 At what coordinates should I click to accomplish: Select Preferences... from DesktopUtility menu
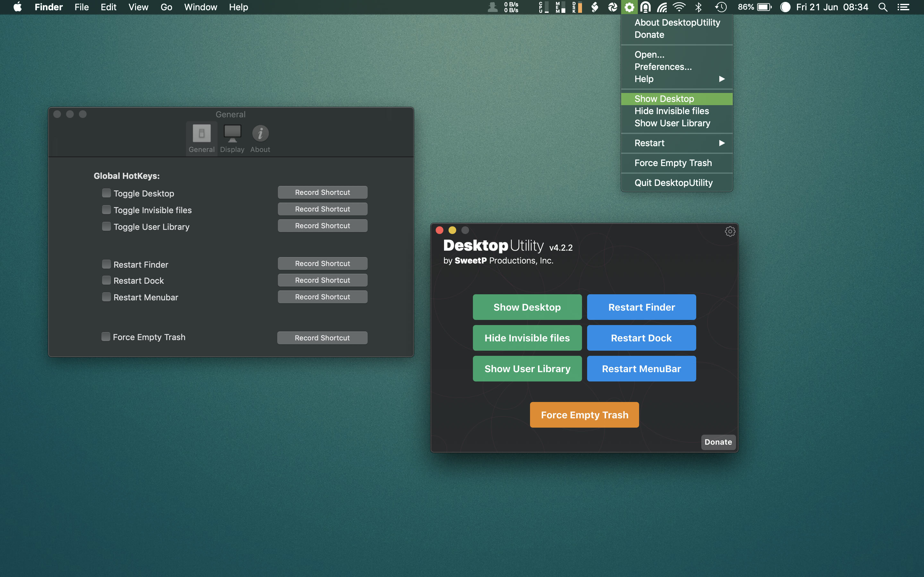click(663, 67)
